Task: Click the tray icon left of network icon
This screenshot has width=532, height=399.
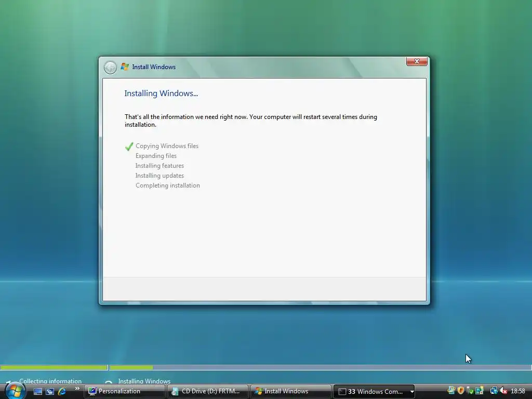Action: pyautogui.click(x=480, y=391)
